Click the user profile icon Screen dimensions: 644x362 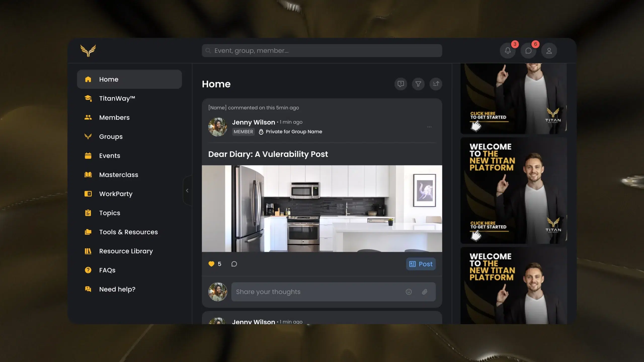(x=548, y=50)
